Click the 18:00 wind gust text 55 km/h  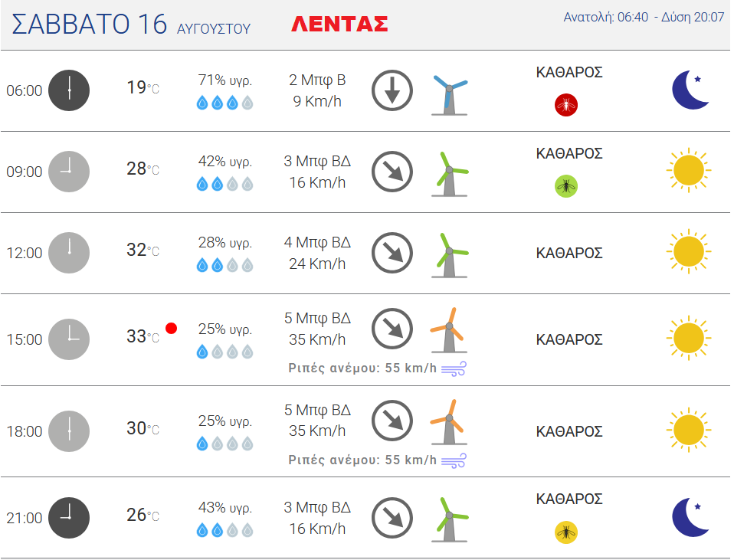pos(362,460)
